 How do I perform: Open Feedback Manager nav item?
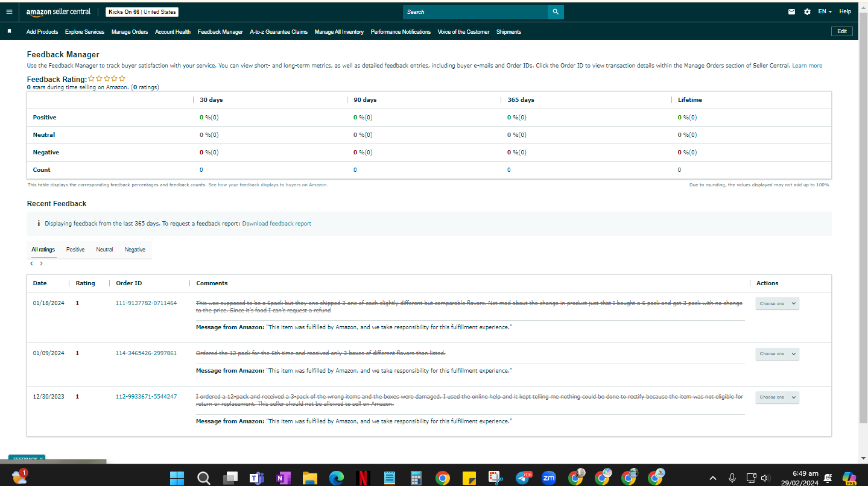[220, 32]
